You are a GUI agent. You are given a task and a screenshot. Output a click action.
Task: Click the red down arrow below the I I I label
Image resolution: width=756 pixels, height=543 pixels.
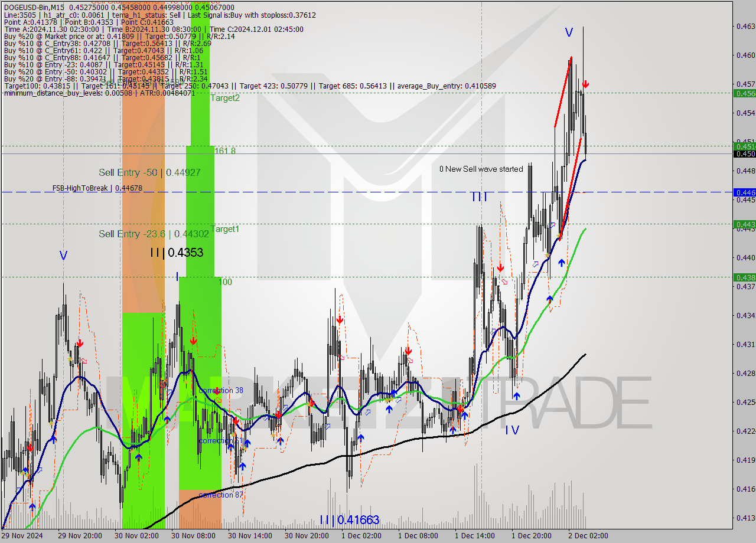tap(500, 267)
